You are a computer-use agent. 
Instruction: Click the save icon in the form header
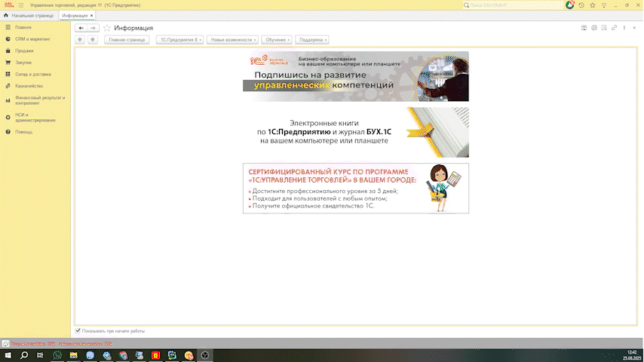[584, 28]
